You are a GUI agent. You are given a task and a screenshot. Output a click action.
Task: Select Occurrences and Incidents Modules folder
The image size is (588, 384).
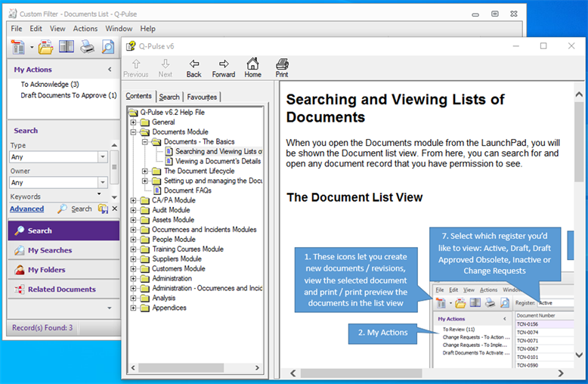coord(204,230)
